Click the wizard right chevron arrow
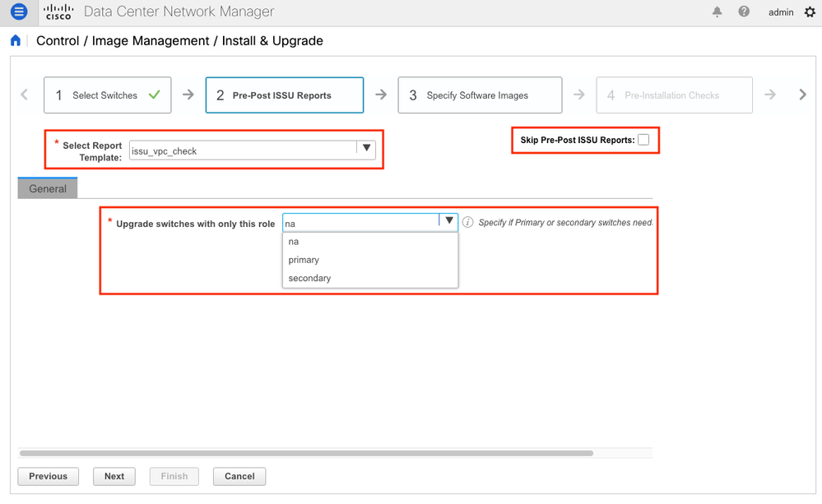The width and height of the screenshot is (822, 504). pyautogui.click(x=802, y=95)
